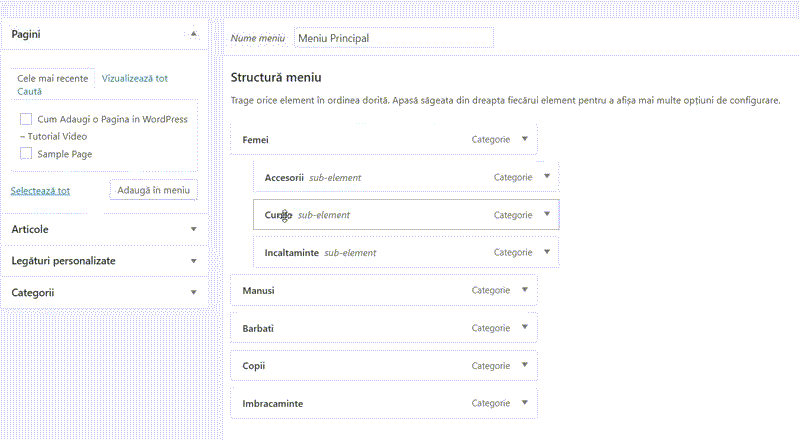Expand the Legături personalizate section
This screenshot has height=440, width=800.
(x=193, y=260)
